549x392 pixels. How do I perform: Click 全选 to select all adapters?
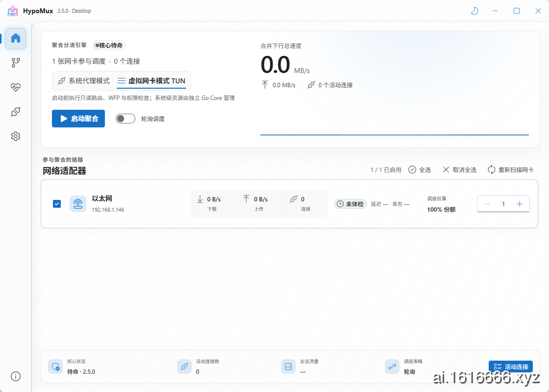click(x=420, y=170)
